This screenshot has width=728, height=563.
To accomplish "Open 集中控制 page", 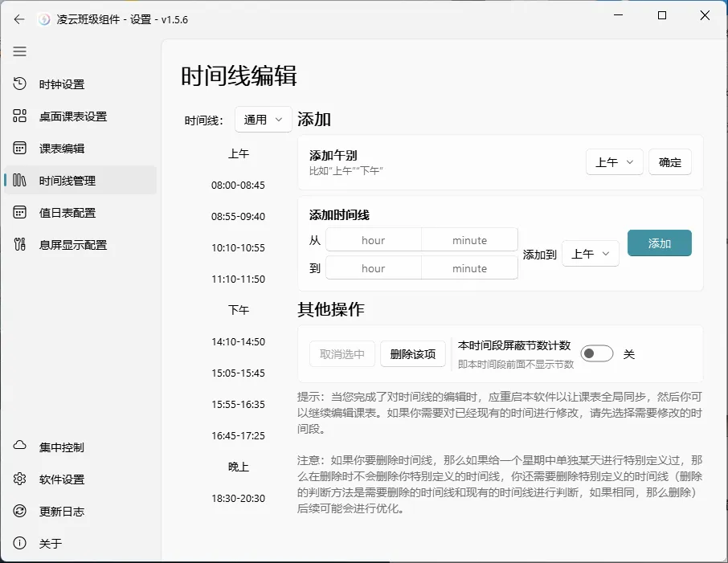I will click(80, 447).
